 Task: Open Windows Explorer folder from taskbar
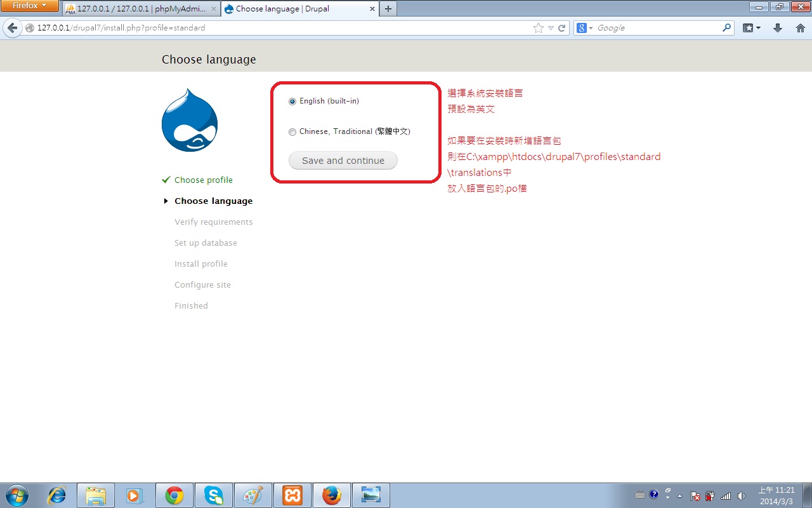pos(96,495)
